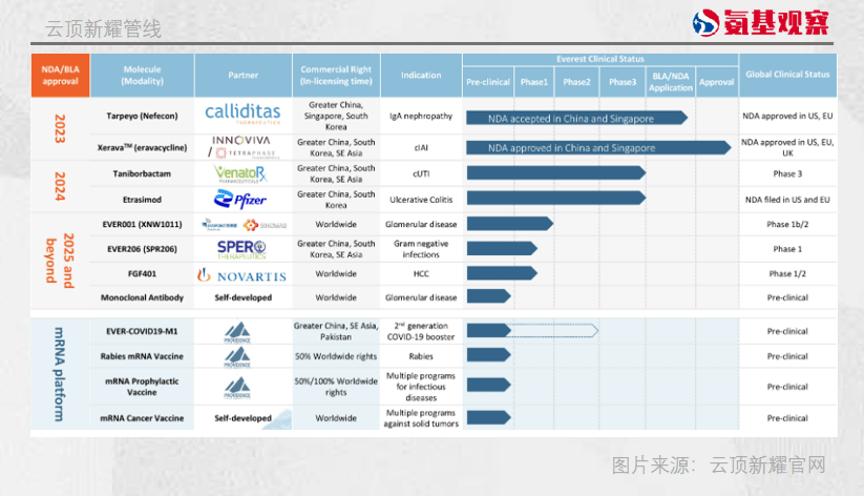Click the Tarpeyo (Nefecon) molecule name

tap(142, 116)
